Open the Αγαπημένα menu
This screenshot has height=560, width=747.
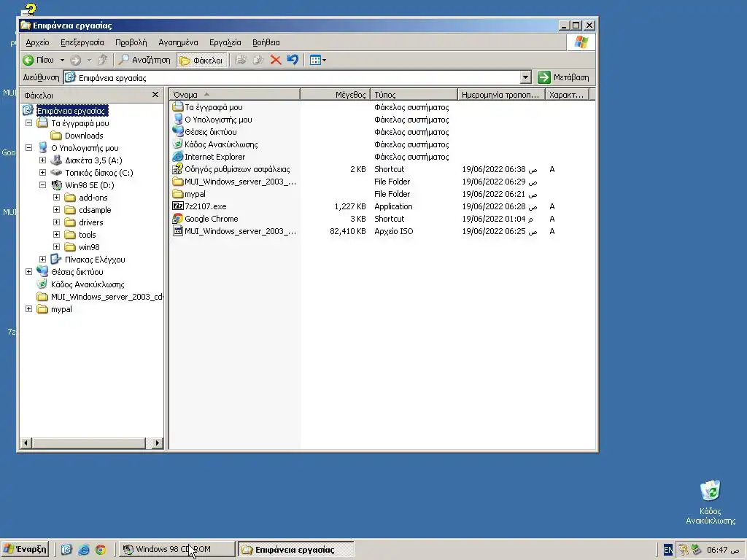coord(178,42)
